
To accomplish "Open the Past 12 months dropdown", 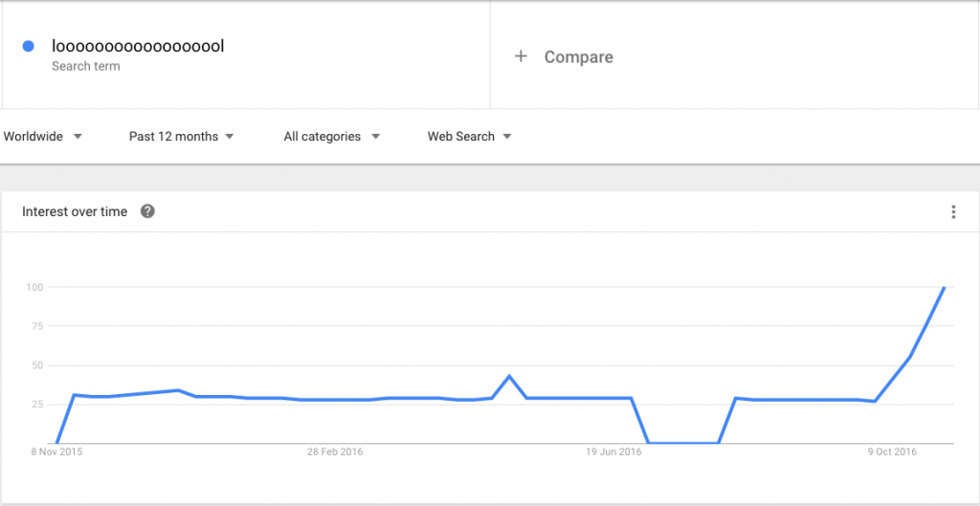I will (181, 136).
